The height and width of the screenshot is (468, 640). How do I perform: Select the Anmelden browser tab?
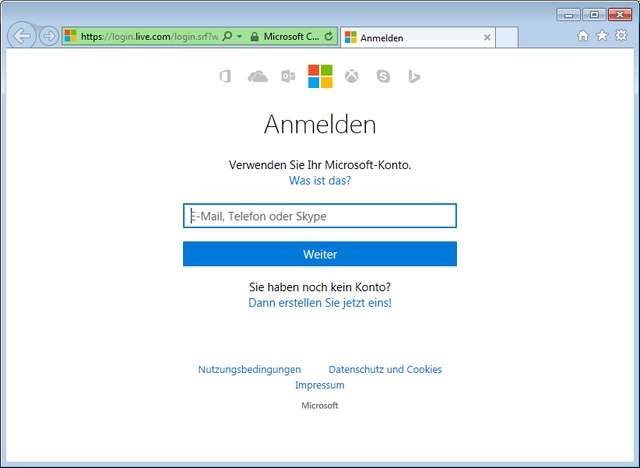pyautogui.click(x=417, y=38)
